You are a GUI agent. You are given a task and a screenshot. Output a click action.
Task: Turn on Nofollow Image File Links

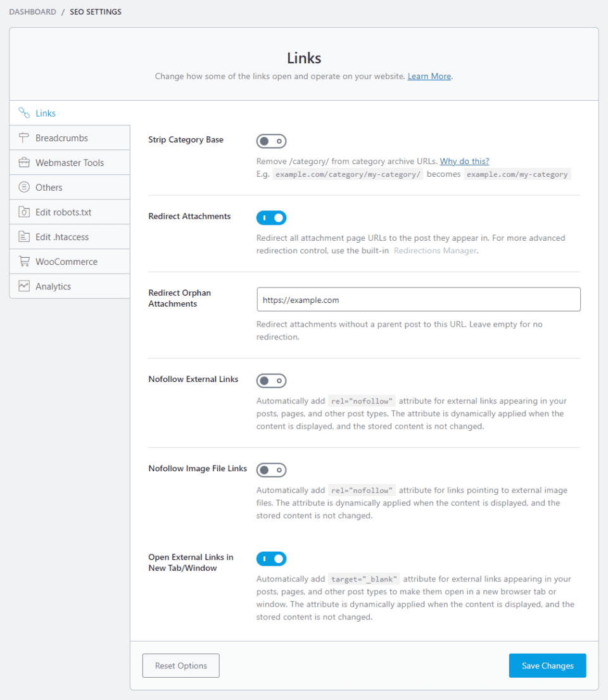[271, 469]
